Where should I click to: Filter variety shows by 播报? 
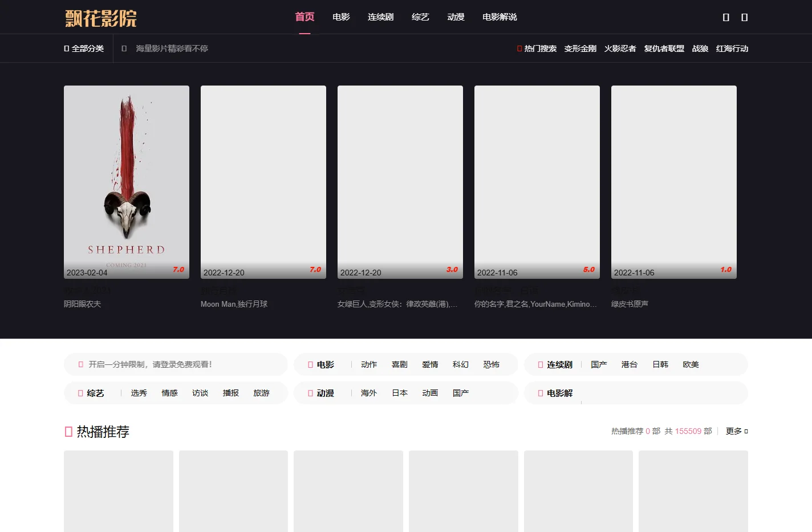231,393
